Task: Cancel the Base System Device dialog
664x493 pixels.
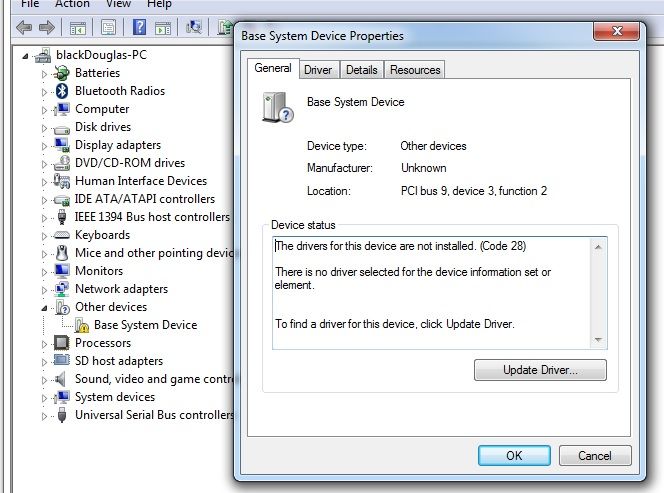Action: (x=594, y=455)
